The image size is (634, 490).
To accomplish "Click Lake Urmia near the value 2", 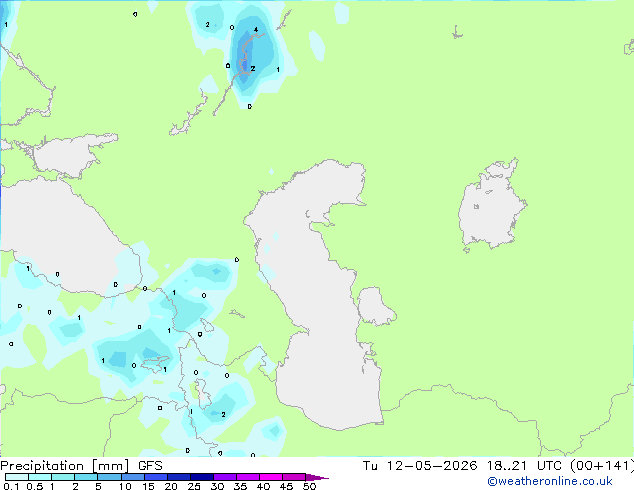I will coord(203,394).
